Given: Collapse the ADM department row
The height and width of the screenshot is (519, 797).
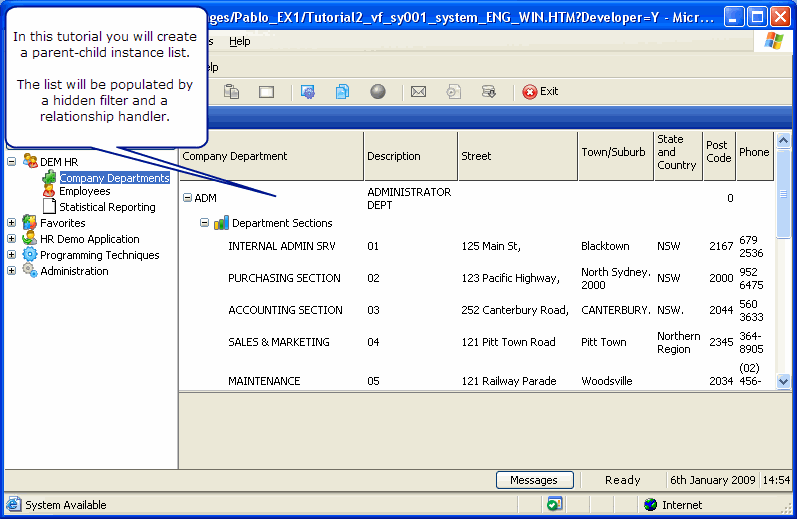Looking at the screenshot, I should (x=188, y=198).
